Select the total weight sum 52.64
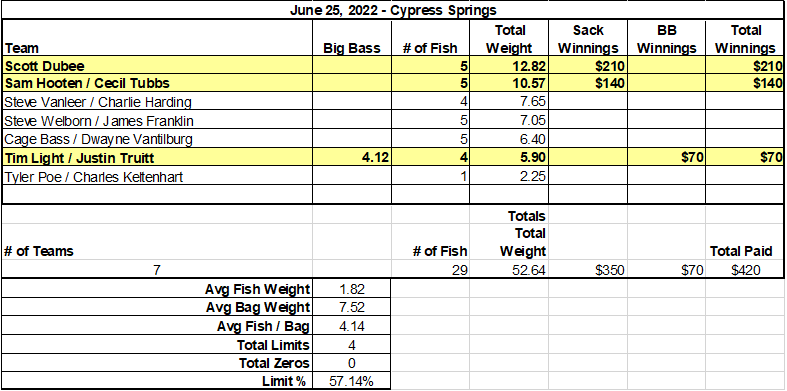The image size is (787, 391). pos(509,270)
